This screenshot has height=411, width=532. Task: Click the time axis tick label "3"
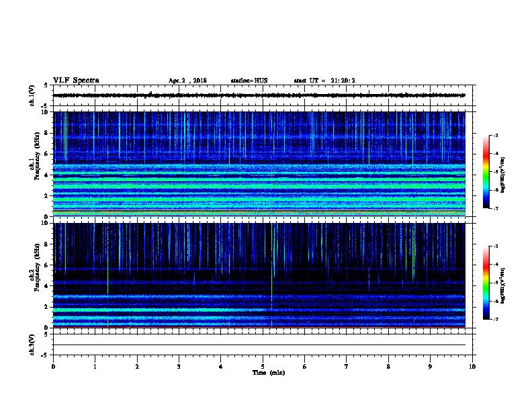coord(179,367)
